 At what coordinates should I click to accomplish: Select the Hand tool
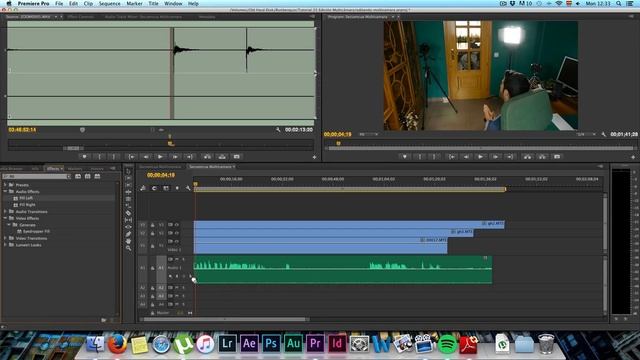(129, 241)
